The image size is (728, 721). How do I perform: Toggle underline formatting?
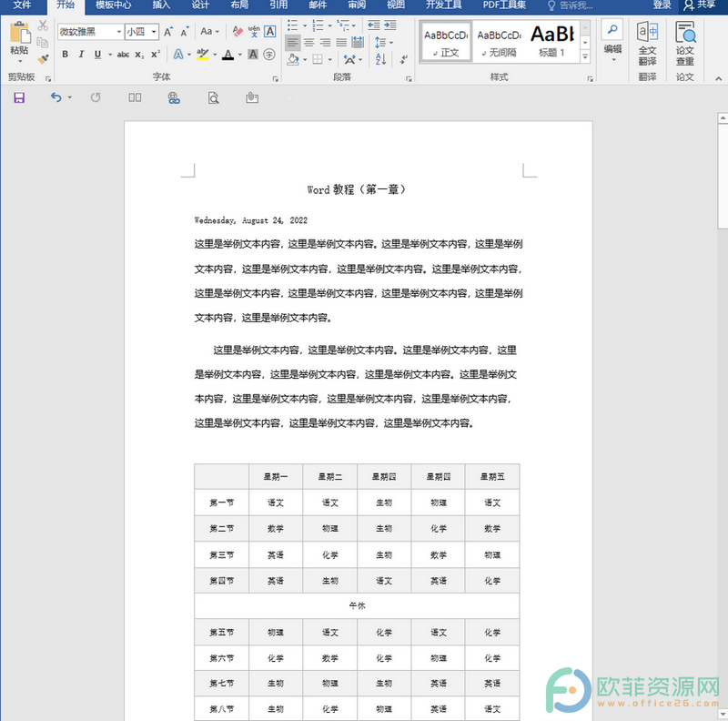point(97,55)
